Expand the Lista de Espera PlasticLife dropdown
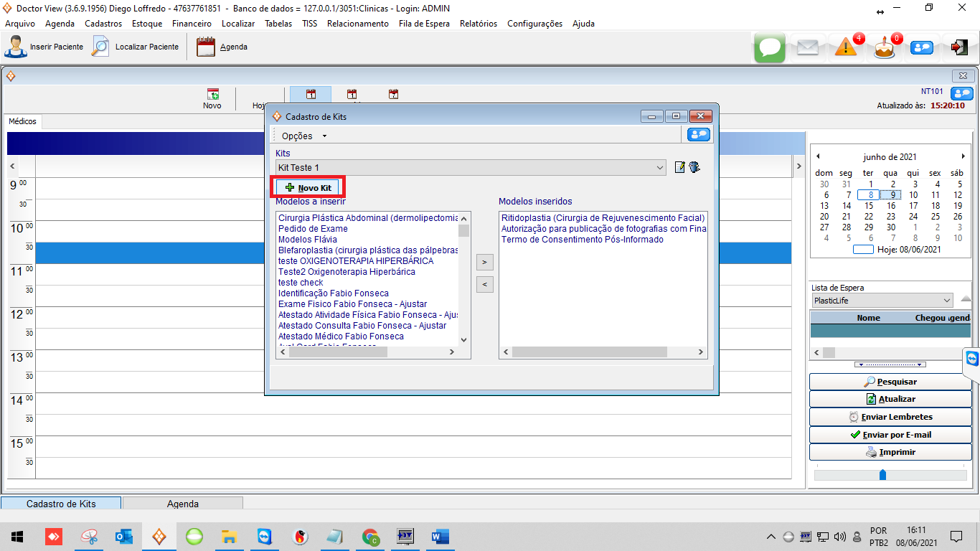 (x=947, y=301)
